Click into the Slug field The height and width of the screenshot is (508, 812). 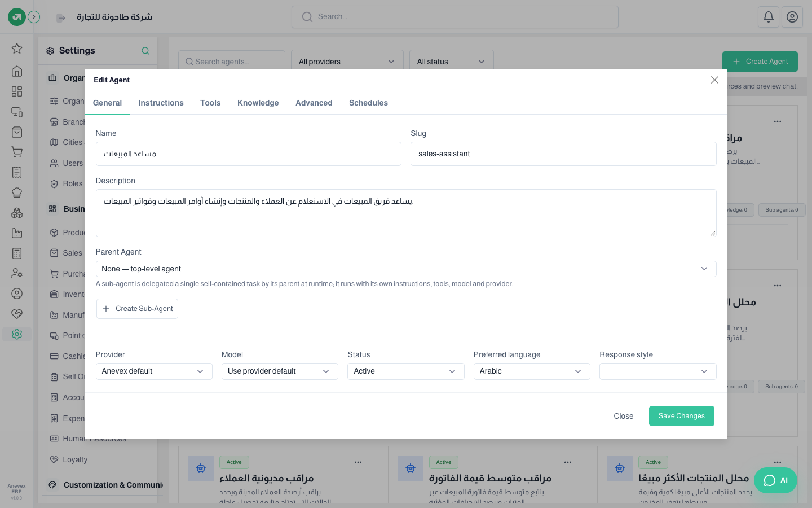coord(563,154)
